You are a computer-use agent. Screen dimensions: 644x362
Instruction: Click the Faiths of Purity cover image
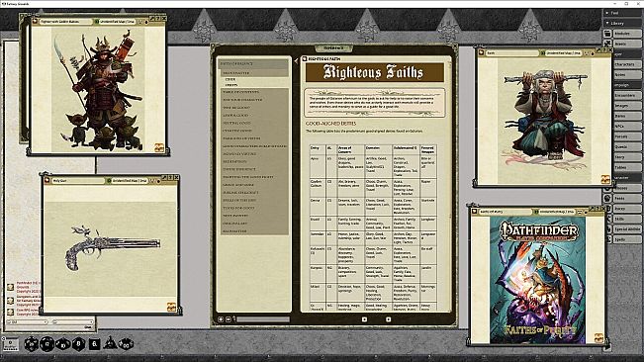pyautogui.click(x=537, y=280)
